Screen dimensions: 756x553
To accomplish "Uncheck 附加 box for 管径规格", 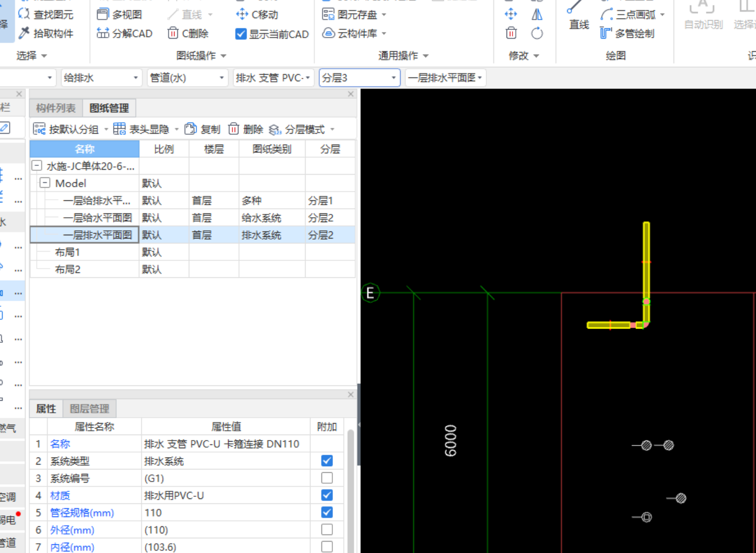I will pos(327,512).
